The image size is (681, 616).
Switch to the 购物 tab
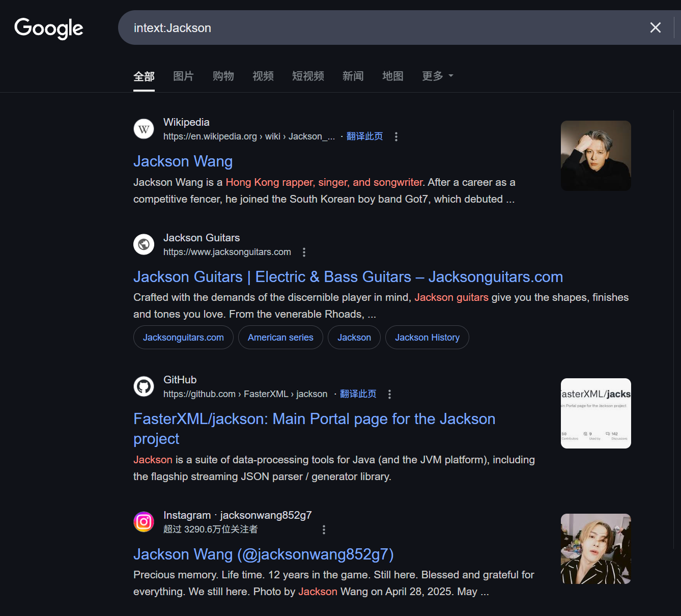click(x=223, y=76)
